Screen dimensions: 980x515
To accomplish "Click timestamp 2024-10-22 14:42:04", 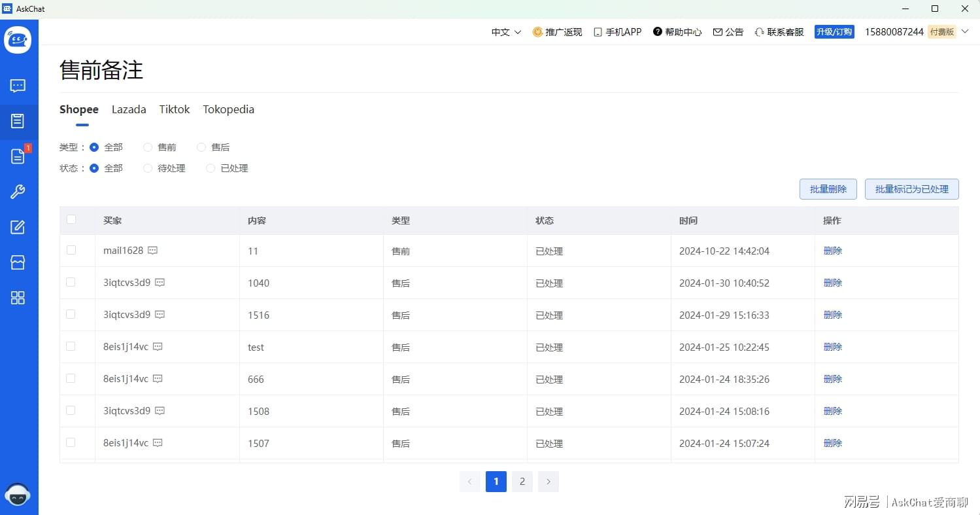I will pyautogui.click(x=724, y=251).
